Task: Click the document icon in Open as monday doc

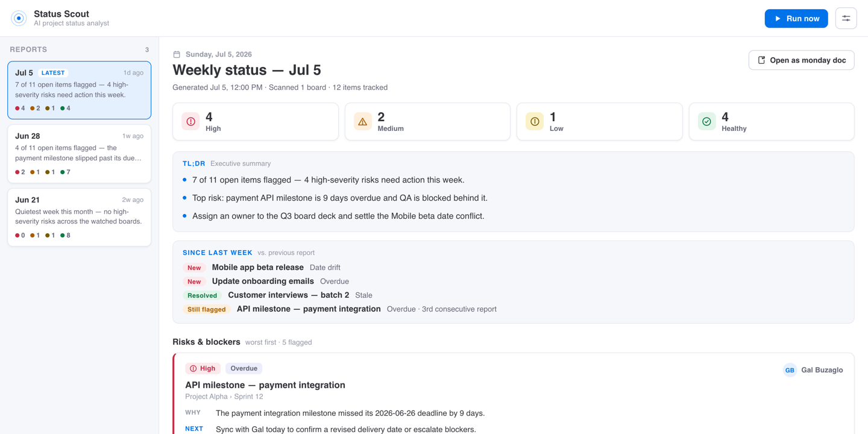Action: (761, 60)
